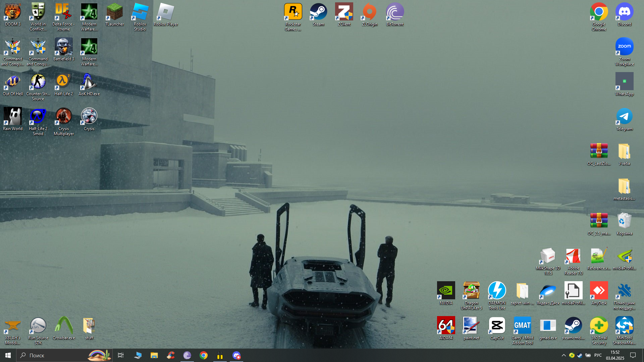644x362 pixels.
Task: Open Zoom Workplace shortcut
Action: (624, 52)
